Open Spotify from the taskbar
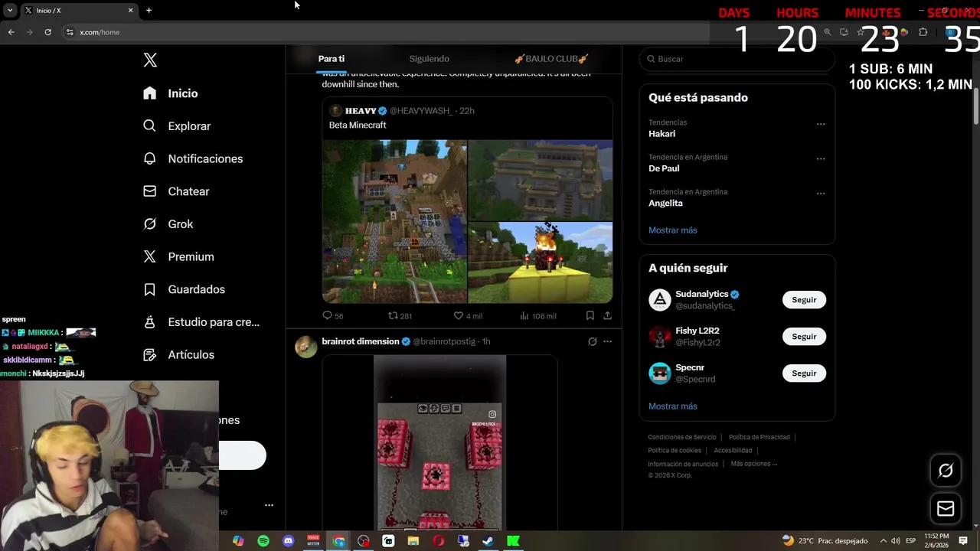Screen dimensions: 980x551 (263, 541)
